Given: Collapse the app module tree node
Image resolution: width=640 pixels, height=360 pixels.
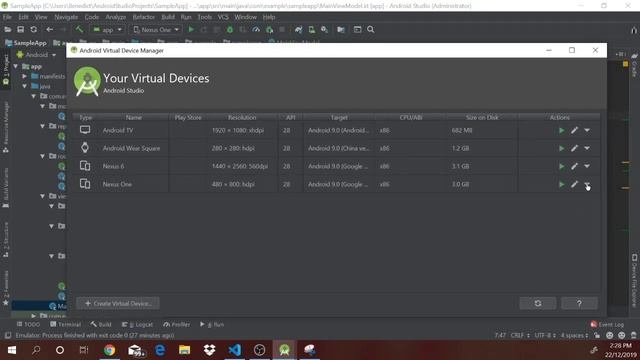Looking at the screenshot, I should (16, 66).
